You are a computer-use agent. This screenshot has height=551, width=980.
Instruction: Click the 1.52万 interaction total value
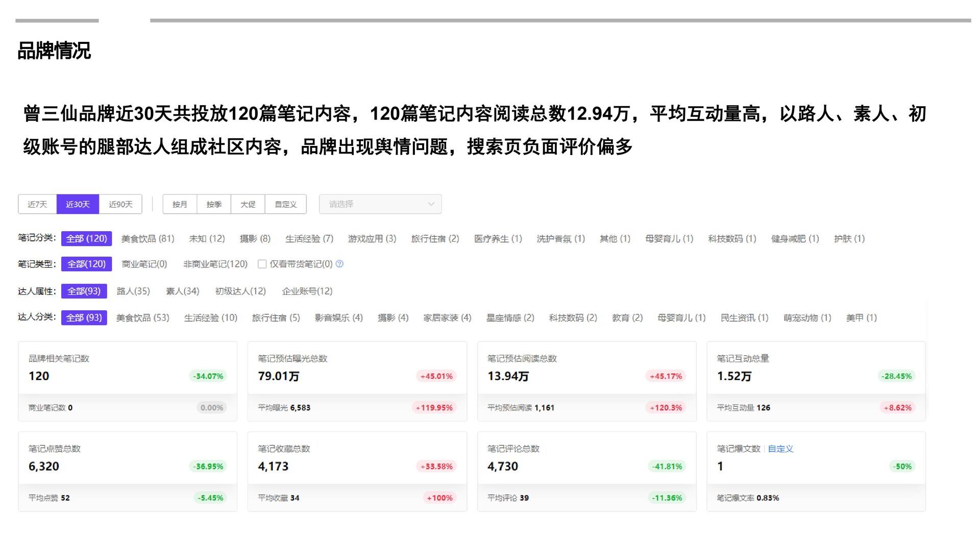(734, 376)
